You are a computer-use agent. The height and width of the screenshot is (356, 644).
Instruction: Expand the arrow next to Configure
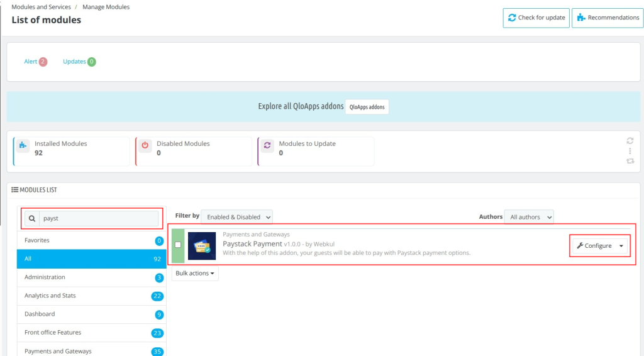[621, 246]
